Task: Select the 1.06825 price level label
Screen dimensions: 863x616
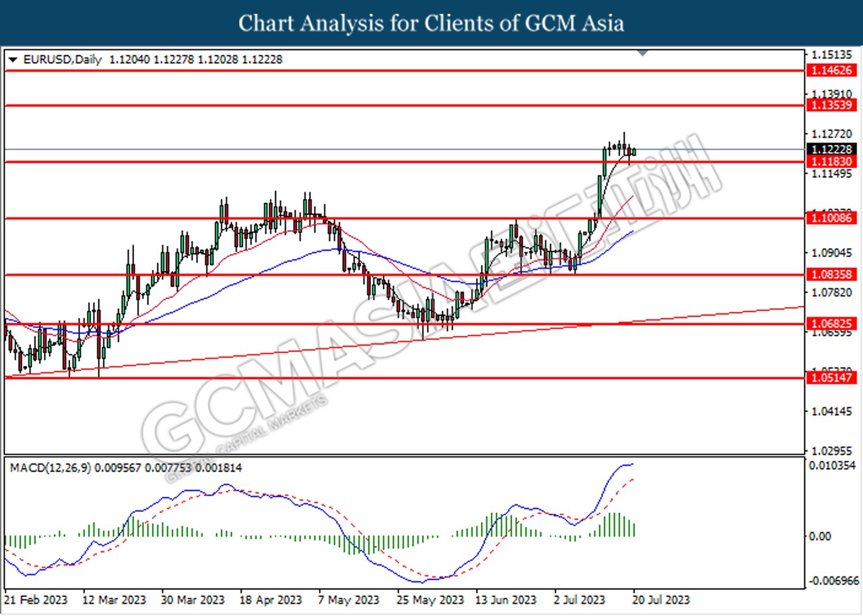Action: [x=831, y=324]
